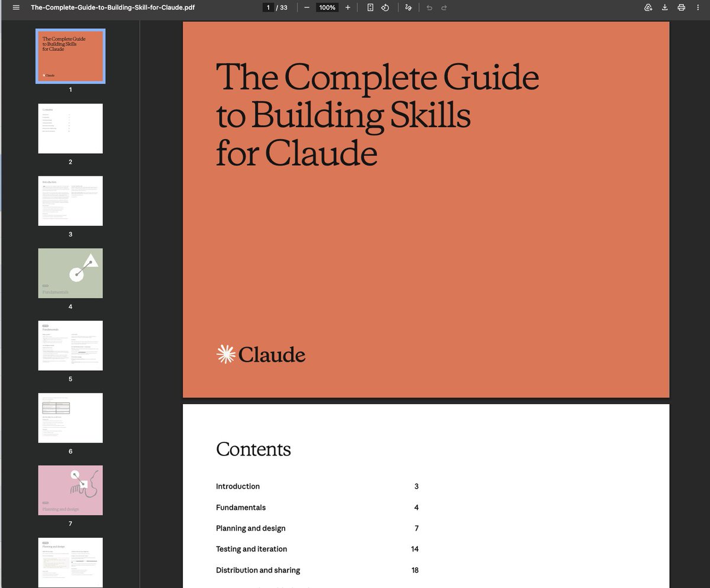This screenshot has width=710, height=588.
Task: Open the pink Planning and design page thumbnail
Action: coord(70,490)
